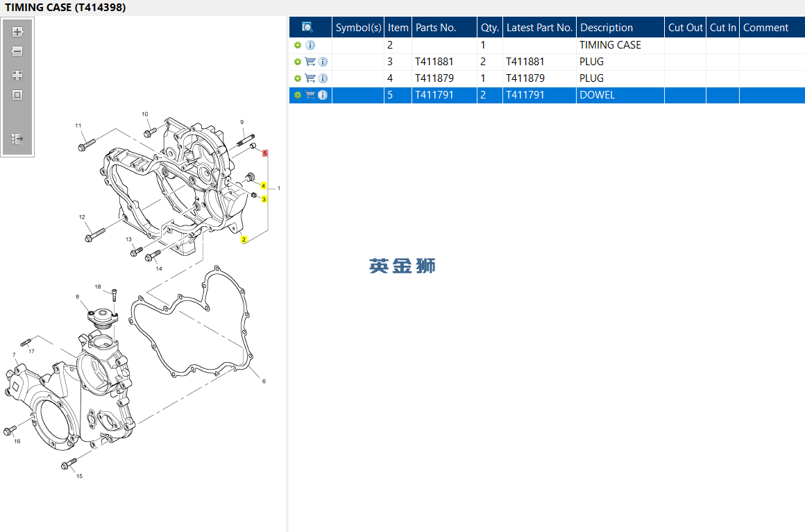Open info icon for T411879 row
The image size is (805, 532).
pos(323,78)
